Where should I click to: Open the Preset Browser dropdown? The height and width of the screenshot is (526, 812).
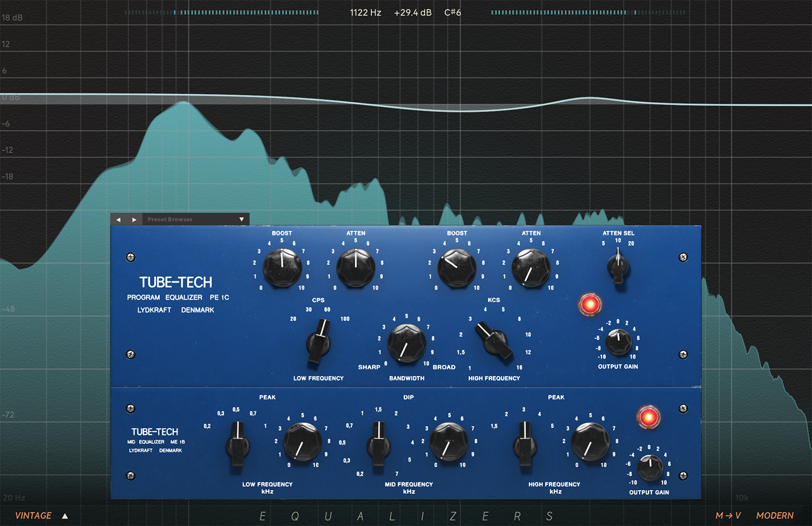tap(241, 220)
